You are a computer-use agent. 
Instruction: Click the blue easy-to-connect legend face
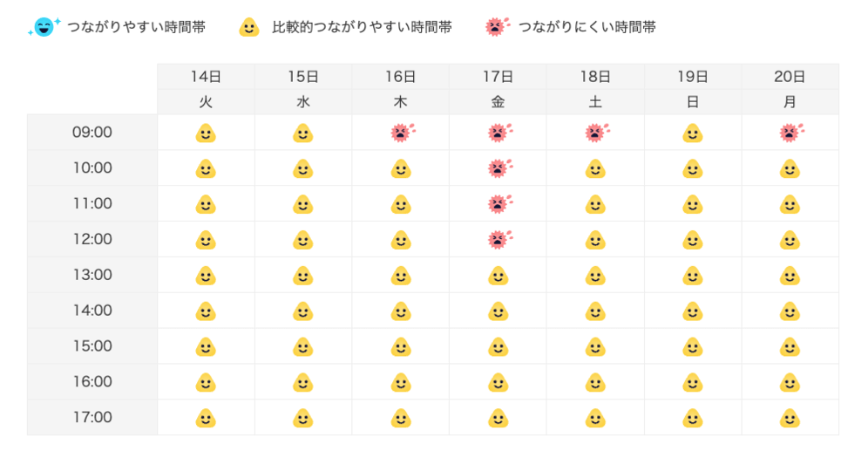click(x=44, y=27)
